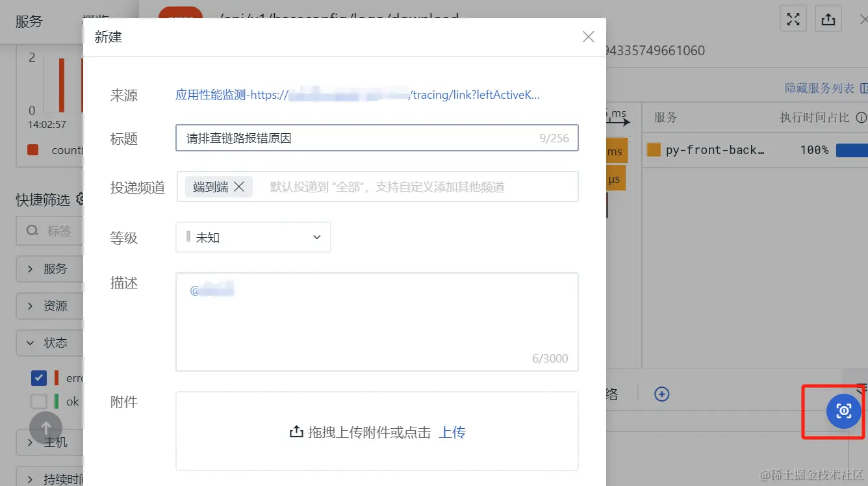Expand the 主机 filter group
Image resolution: width=868 pixels, height=486 pixels.
click(50, 442)
